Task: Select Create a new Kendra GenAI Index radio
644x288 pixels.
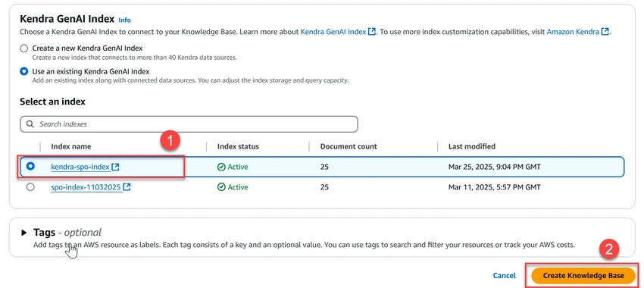Action: [x=24, y=49]
